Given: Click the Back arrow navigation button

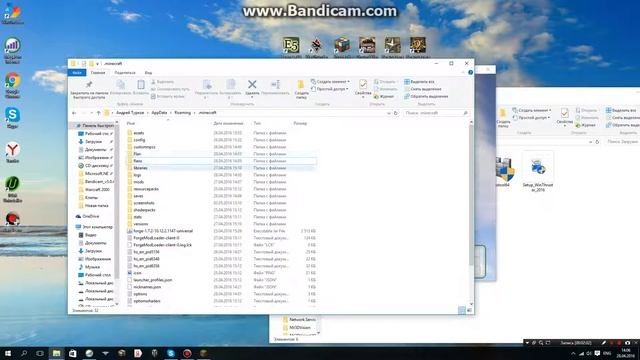Looking at the screenshot, I should point(74,113).
